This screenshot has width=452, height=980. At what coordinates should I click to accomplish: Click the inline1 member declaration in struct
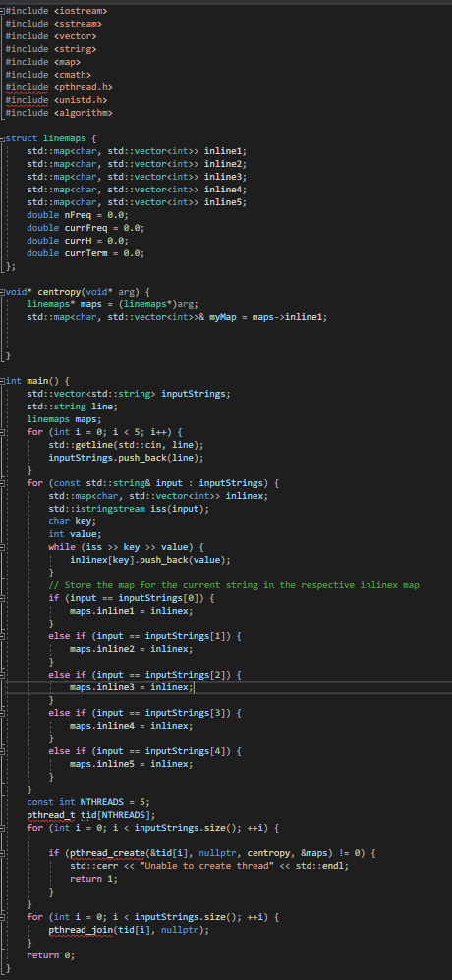coord(137,151)
